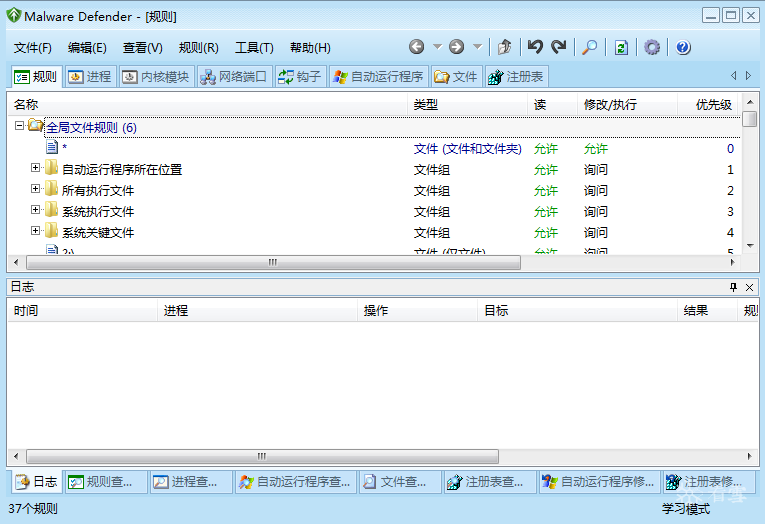Sort rules by the 优先级 column header
Screen dimensions: 765x524
click(707, 104)
